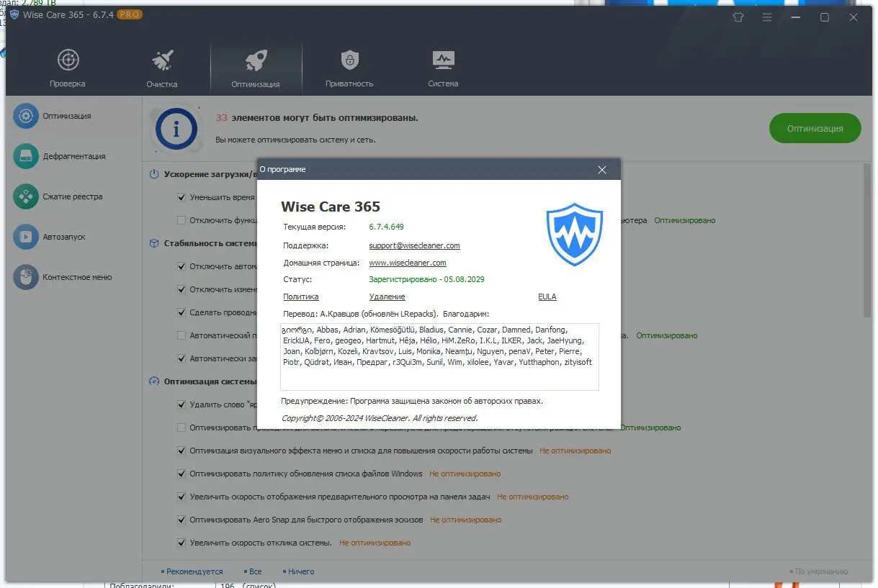This screenshot has width=878, height=588.
Task: Open the Проверка (PC Checkup) tab
Action: [x=68, y=69]
